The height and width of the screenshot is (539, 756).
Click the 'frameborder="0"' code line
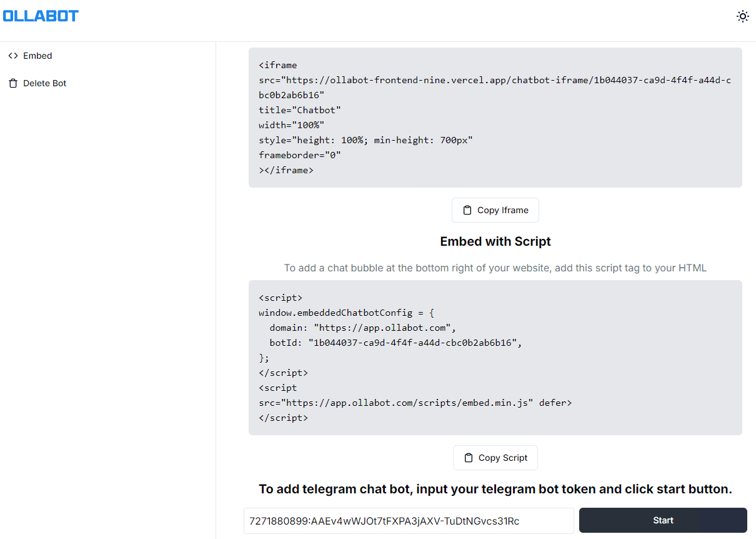(300, 155)
